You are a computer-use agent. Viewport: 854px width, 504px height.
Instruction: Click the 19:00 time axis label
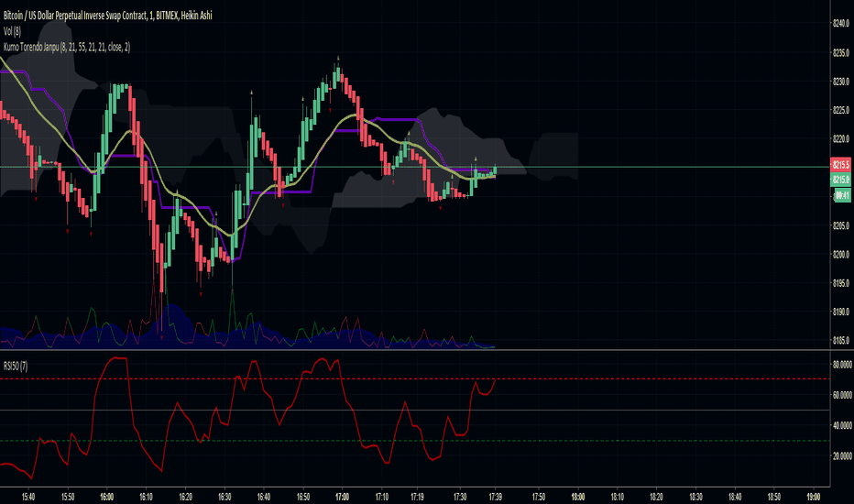point(813,497)
